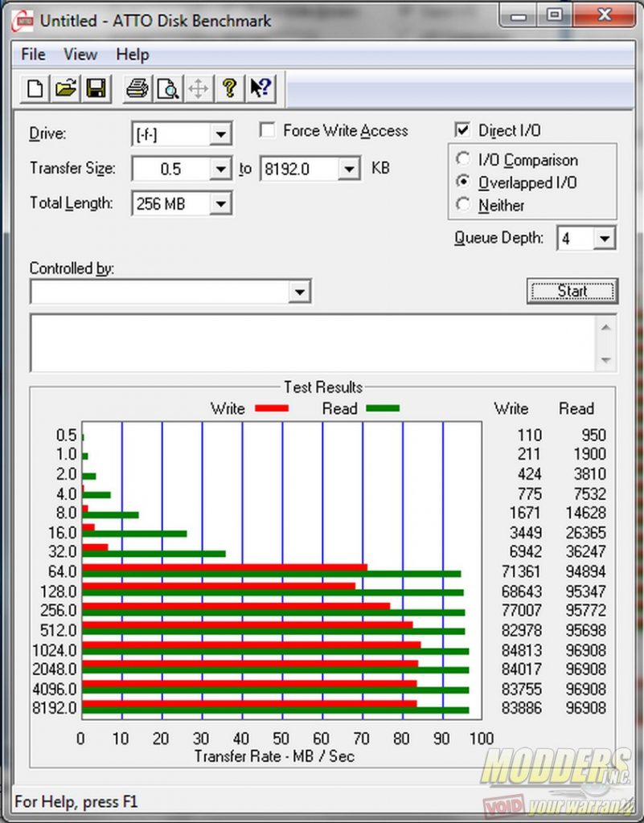Viewport: 644px width, 823px height.
Task: Save results using the floppy disk icon
Action: click(96, 88)
